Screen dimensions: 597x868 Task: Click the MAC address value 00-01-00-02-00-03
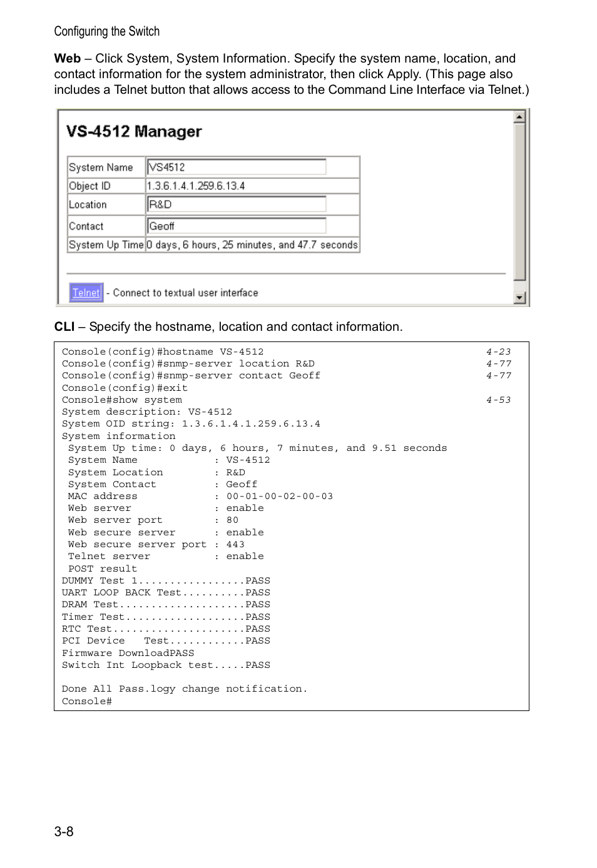click(280, 496)
